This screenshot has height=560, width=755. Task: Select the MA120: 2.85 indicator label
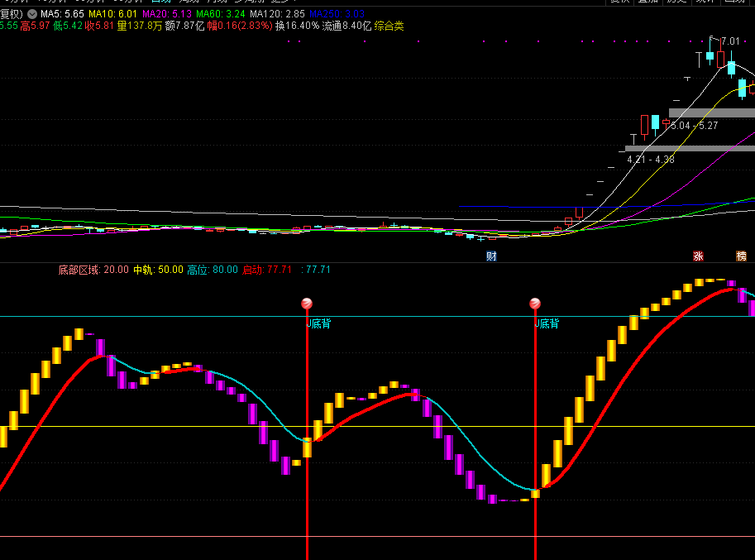pyautogui.click(x=277, y=14)
